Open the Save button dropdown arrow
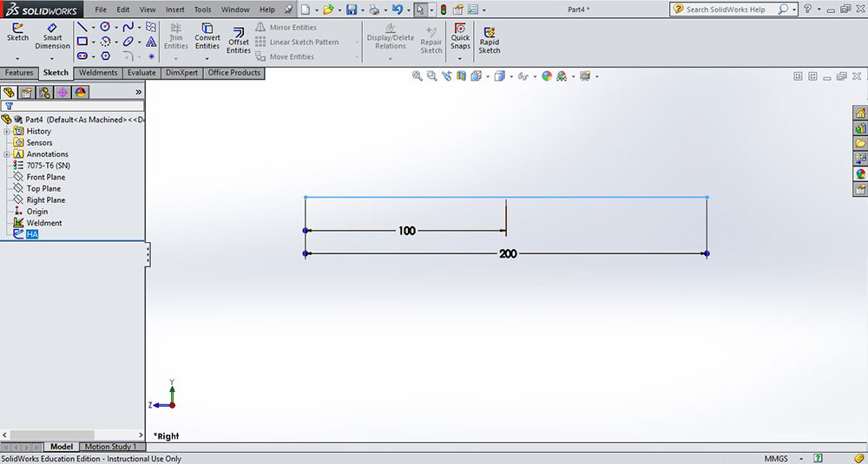The image size is (868, 464). 363,10
